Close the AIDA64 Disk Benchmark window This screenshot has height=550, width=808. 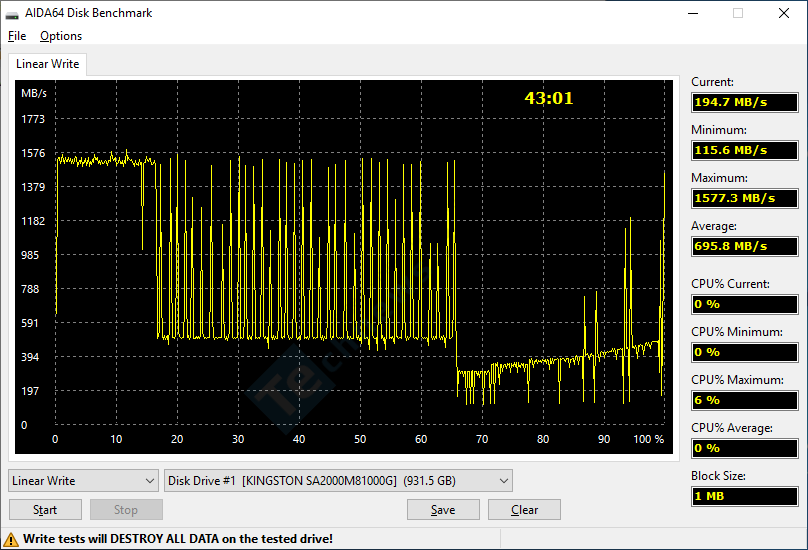[x=784, y=13]
